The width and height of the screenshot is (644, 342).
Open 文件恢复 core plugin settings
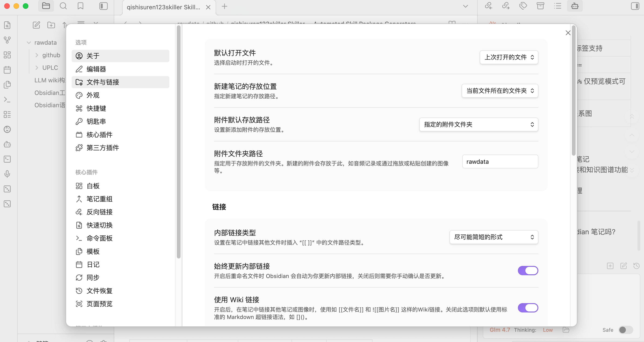[x=121, y=291]
